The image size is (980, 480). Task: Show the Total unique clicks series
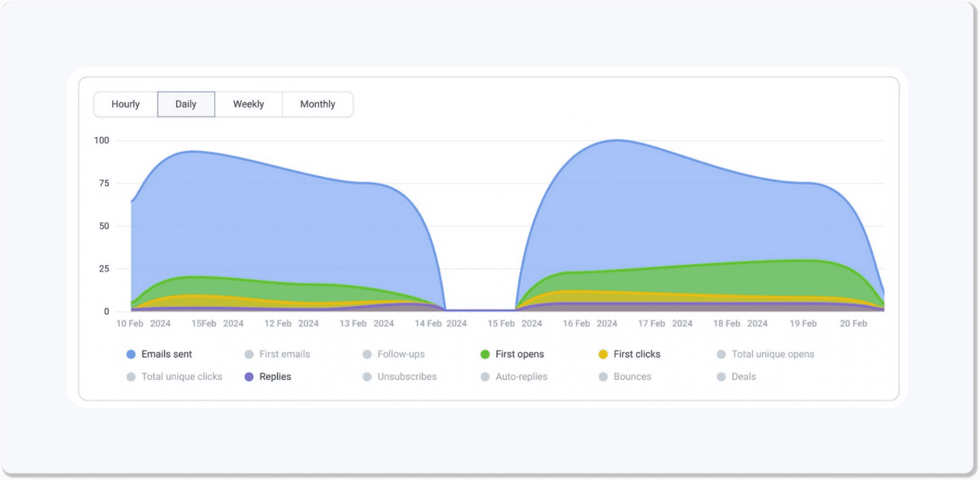(x=174, y=377)
